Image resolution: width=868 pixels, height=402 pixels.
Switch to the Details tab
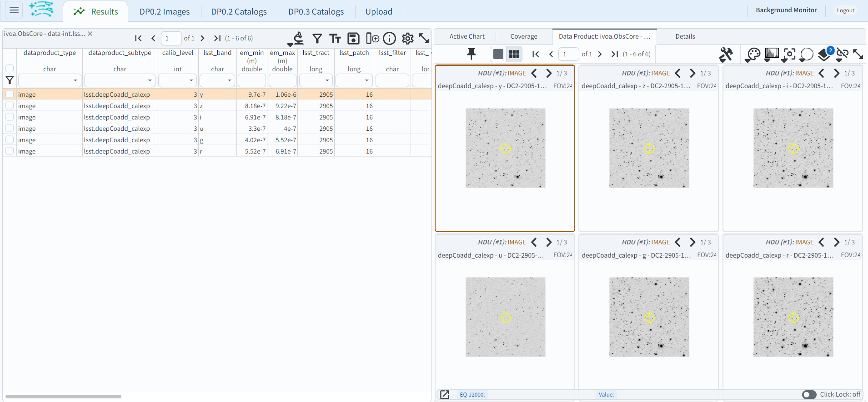(685, 36)
